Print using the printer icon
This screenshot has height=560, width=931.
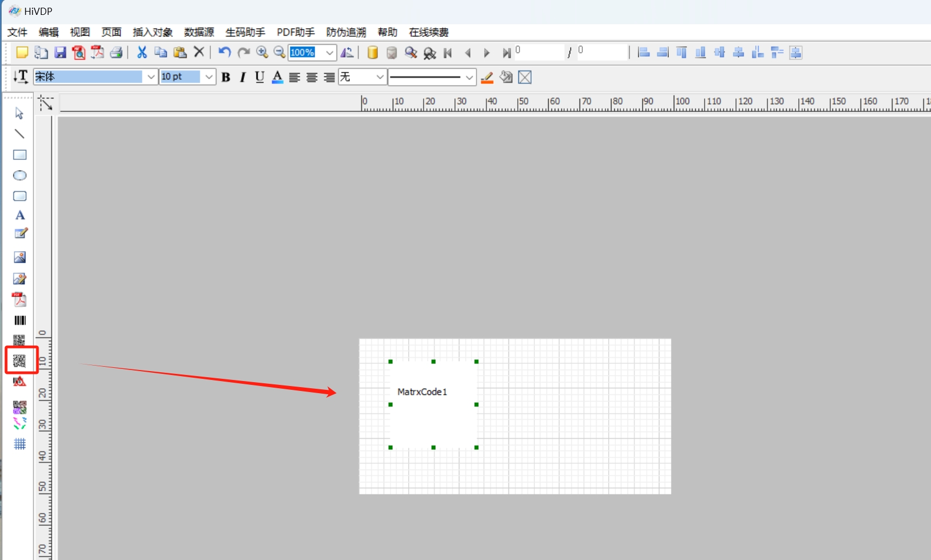[x=116, y=52]
